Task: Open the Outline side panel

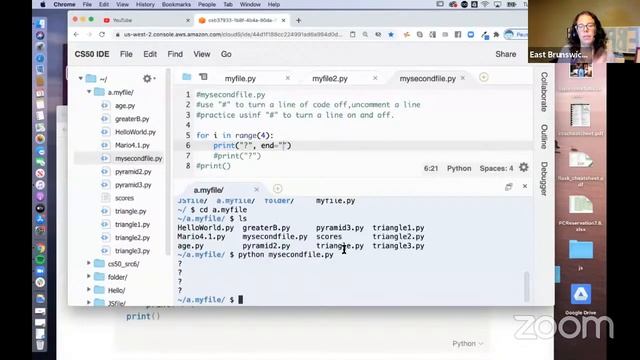Action: [544, 137]
